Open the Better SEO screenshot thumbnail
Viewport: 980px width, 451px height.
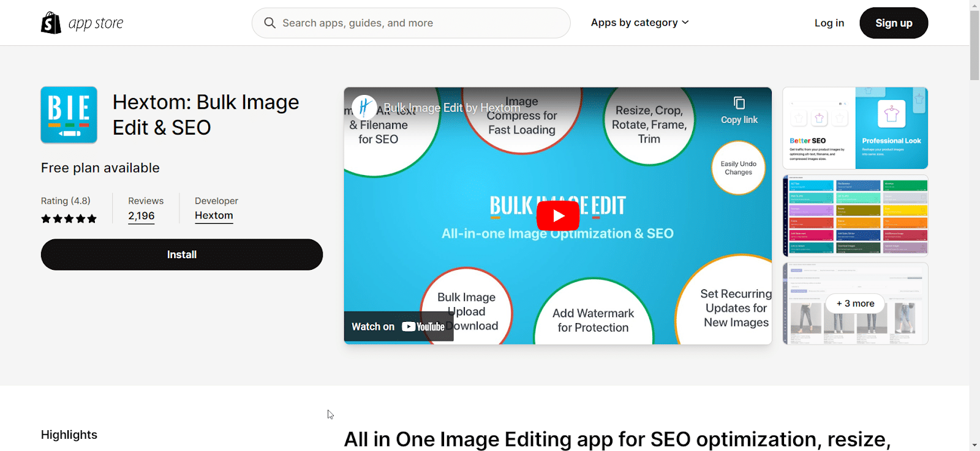point(855,128)
